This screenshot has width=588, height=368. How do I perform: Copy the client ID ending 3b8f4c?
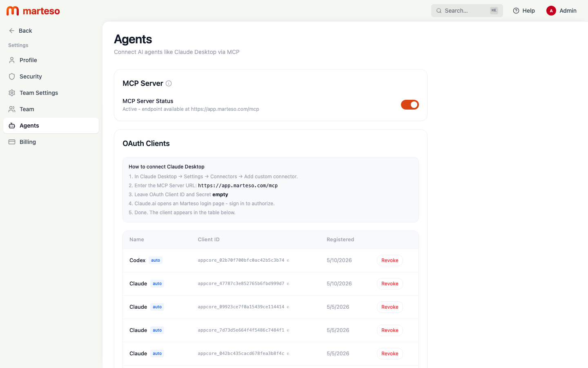tap(288, 354)
